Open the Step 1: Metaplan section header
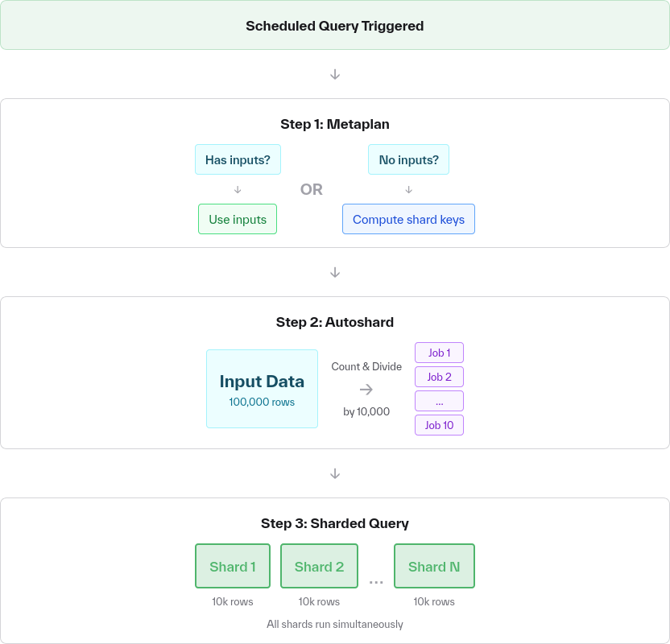This screenshot has width=670, height=644. 335,124
